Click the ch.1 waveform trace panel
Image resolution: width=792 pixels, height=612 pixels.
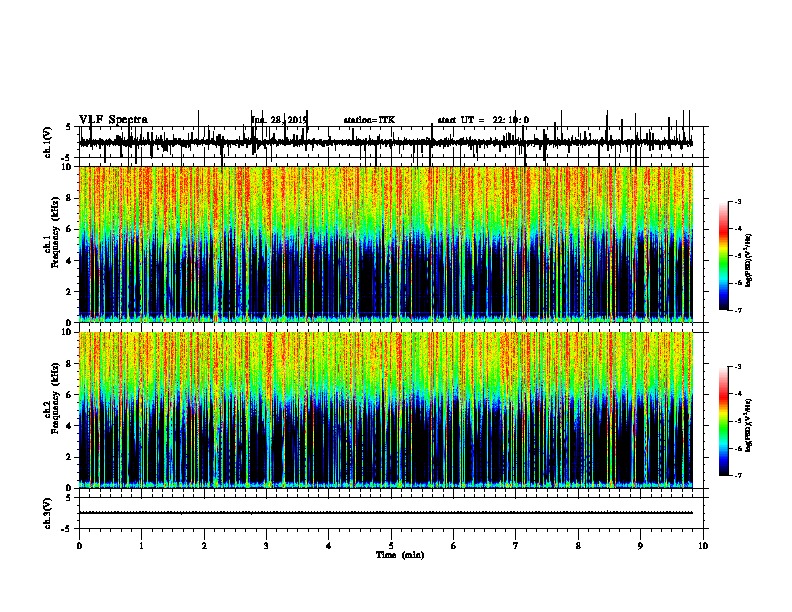pyautogui.click(x=391, y=142)
